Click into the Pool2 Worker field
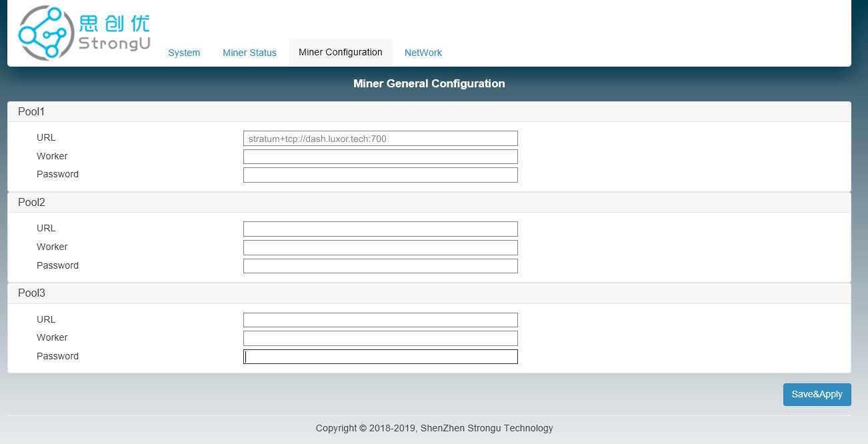Viewport: 868px width, 444px height. [380, 247]
